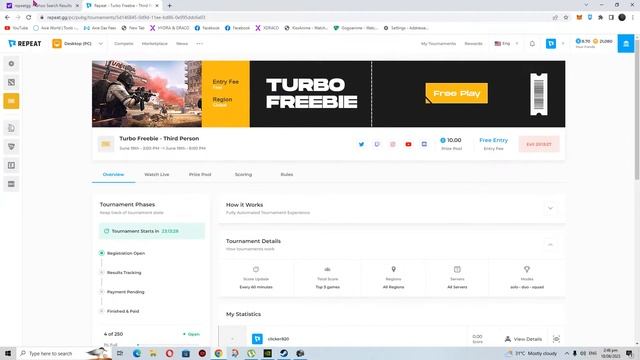This screenshot has width=640, height=360.
Task: Click the Free Entry link
Action: 493,140
